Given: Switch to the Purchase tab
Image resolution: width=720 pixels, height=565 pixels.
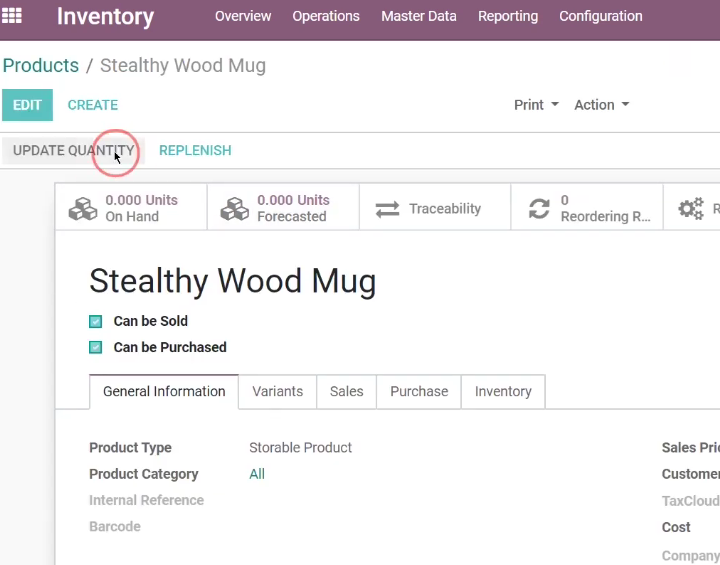Looking at the screenshot, I should pos(419,391).
